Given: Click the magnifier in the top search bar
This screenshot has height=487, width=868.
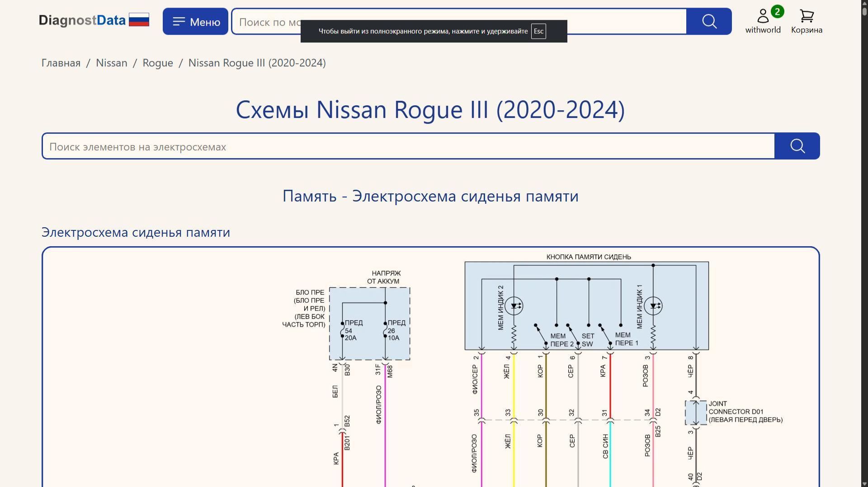Looking at the screenshot, I should (708, 21).
